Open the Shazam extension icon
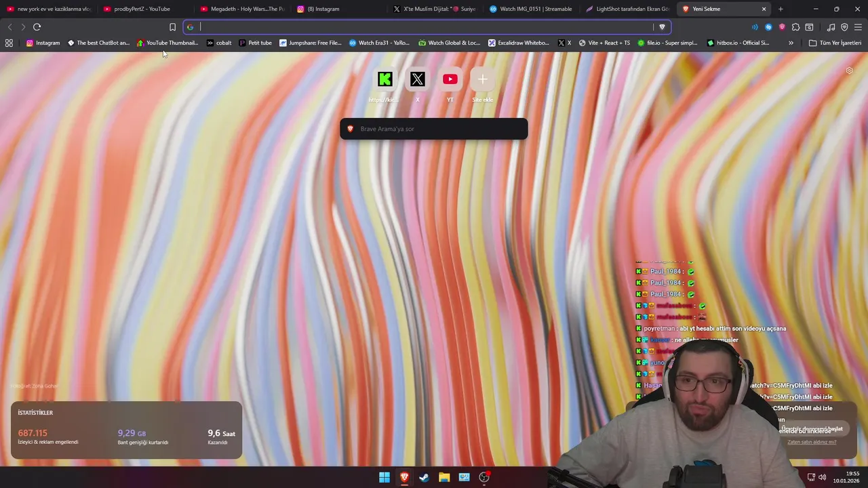Image resolution: width=868 pixels, height=488 pixels. click(x=768, y=27)
